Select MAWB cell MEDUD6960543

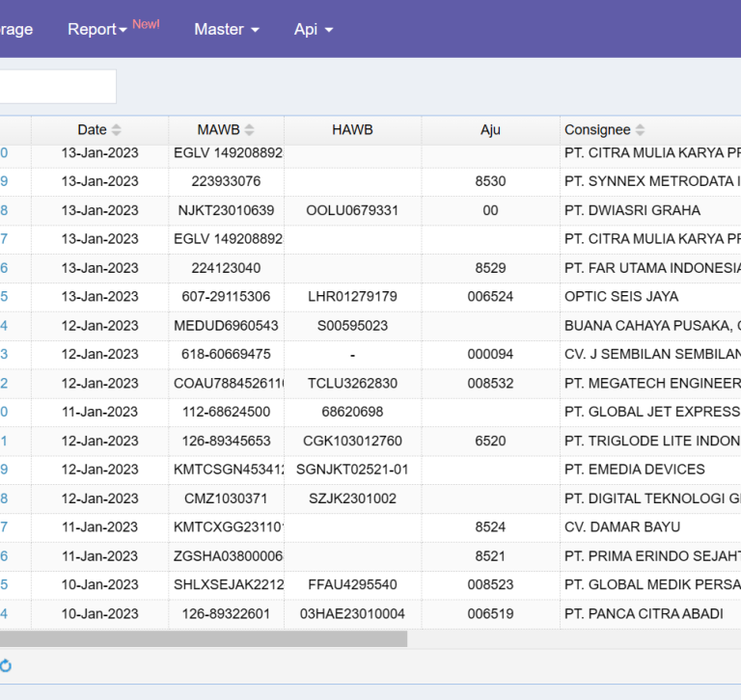(226, 326)
